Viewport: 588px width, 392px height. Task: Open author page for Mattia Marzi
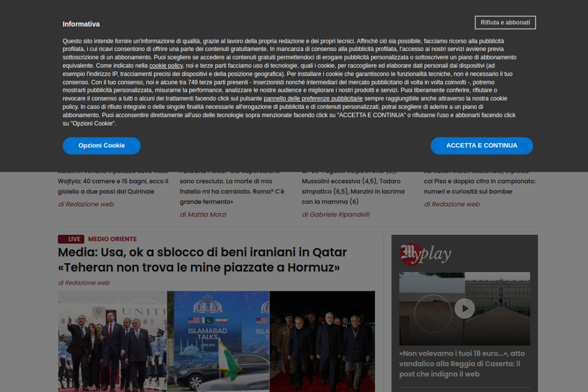pos(203,215)
